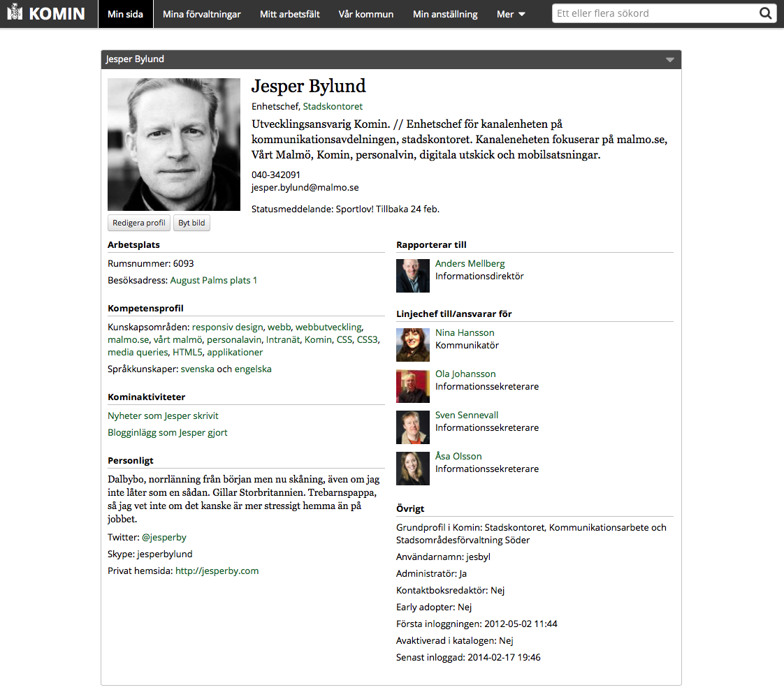Open the Mer dropdown menu
The width and height of the screenshot is (784, 699).
pos(511,14)
